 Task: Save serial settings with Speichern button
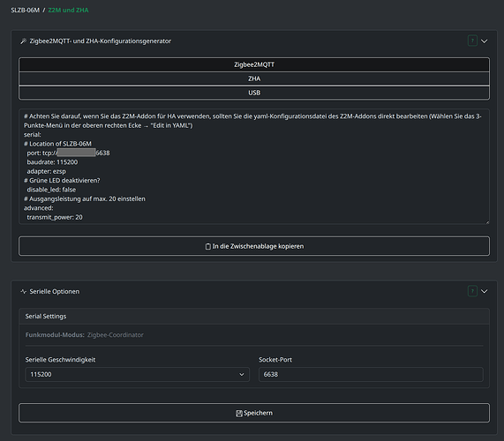[x=254, y=413]
